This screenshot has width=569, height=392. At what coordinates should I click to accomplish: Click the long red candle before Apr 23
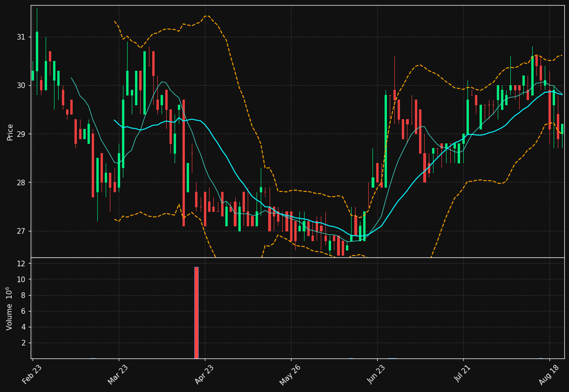coord(183,163)
